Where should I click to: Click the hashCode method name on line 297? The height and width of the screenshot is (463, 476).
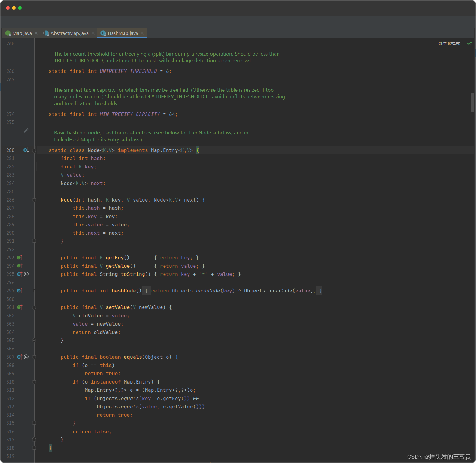pyautogui.click(x=124, y=291)
